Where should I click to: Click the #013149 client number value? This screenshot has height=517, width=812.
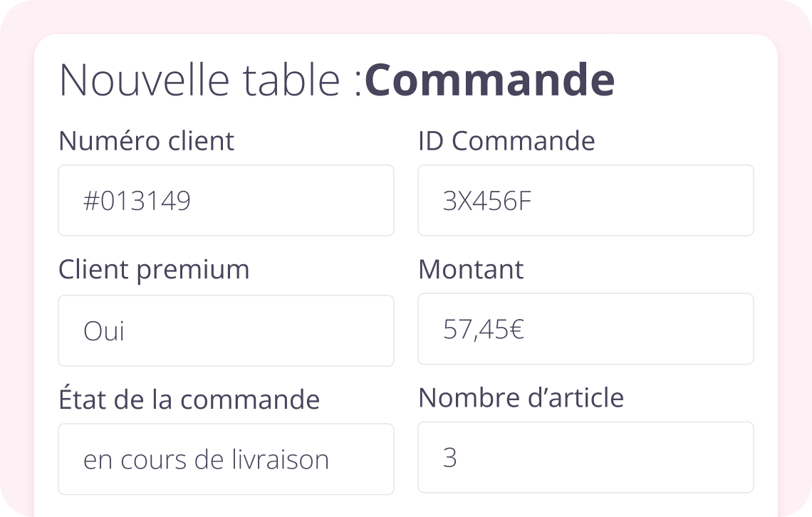click(137, 202)
